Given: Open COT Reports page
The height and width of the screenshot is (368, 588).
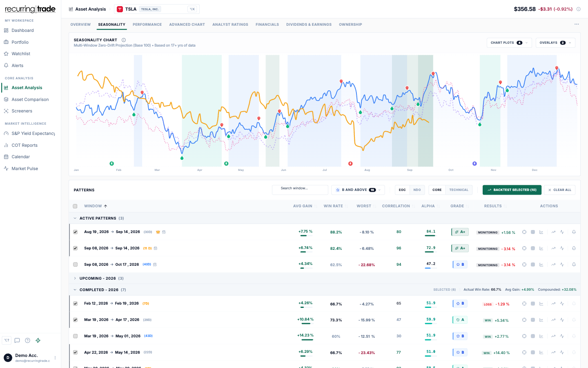Looking at the screenshot, I should tap(24, 145).
